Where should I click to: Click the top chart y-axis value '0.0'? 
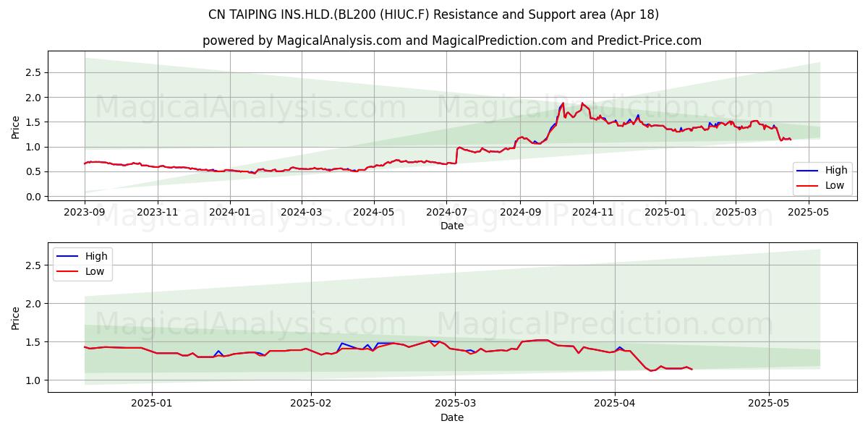point(34,197)
